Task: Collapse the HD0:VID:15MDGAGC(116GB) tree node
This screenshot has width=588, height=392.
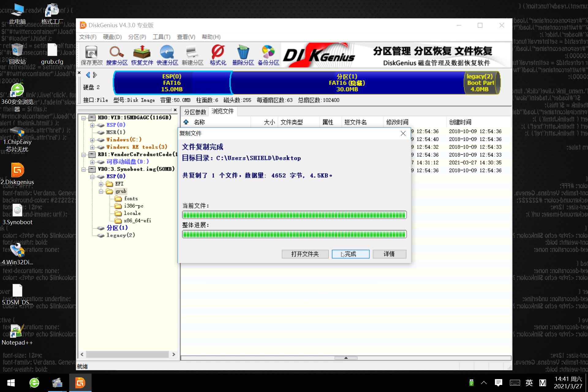Action: (84, 118)
